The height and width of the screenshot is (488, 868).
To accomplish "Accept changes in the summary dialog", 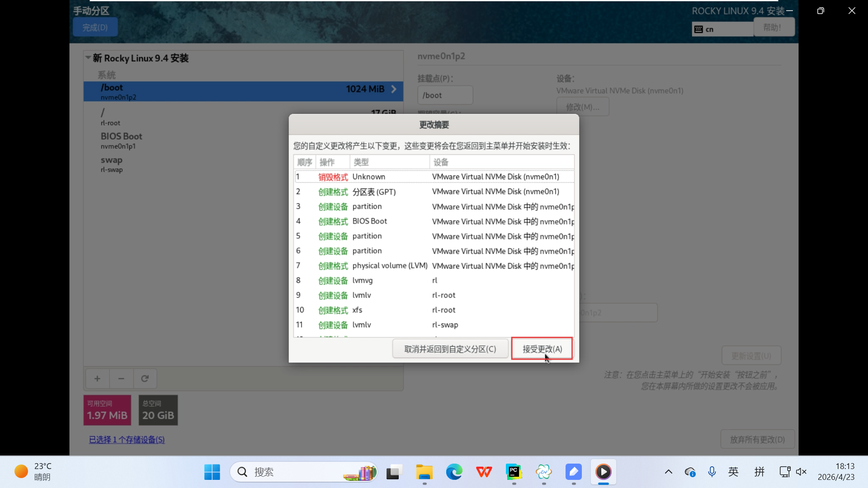I will click(x=542, y=349).
